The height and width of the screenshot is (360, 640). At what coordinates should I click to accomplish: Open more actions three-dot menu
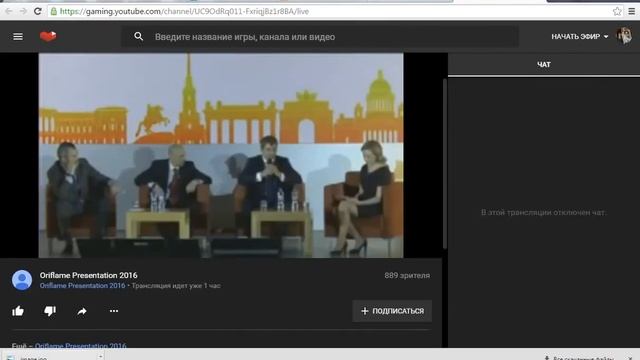[114, 311]
